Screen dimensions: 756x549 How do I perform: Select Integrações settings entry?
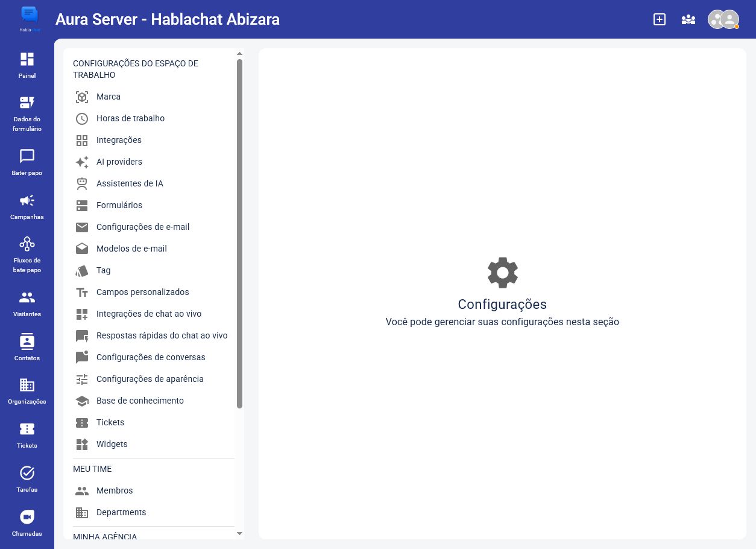click(119, 140)
